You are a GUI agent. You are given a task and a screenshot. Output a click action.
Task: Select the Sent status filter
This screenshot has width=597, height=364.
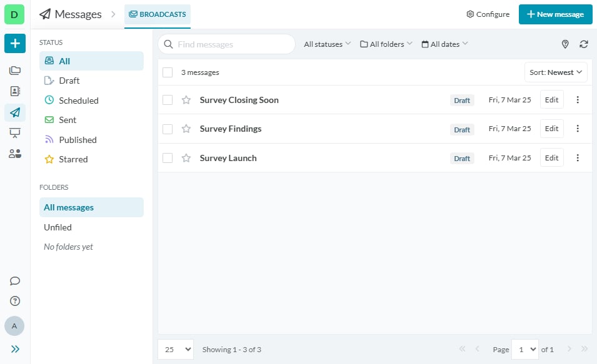[91, 120]
